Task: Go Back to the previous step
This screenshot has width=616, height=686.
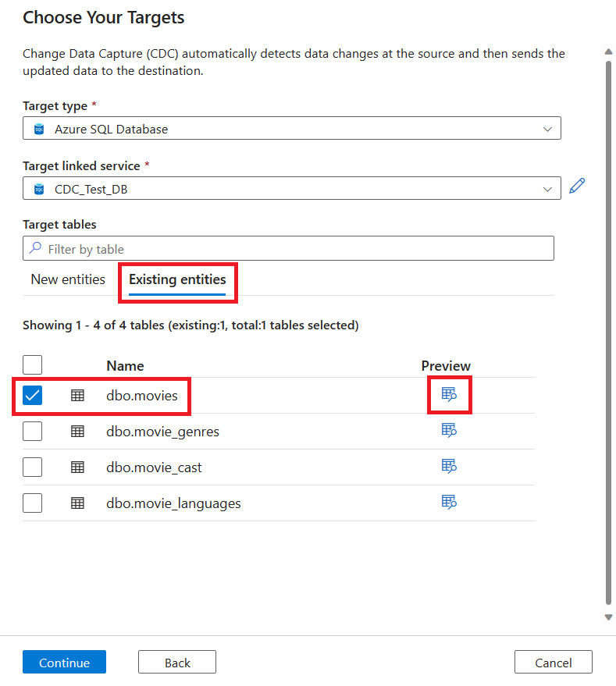Action: click(x=177, y=662)
